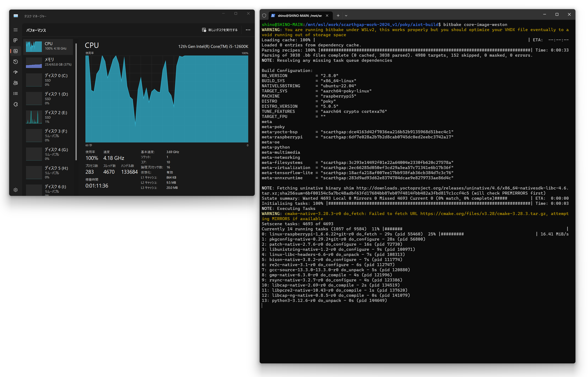Viewport: 588px width, 377px height.
Task: Click the terminal shield icon
Action: (x=264, y=16)
